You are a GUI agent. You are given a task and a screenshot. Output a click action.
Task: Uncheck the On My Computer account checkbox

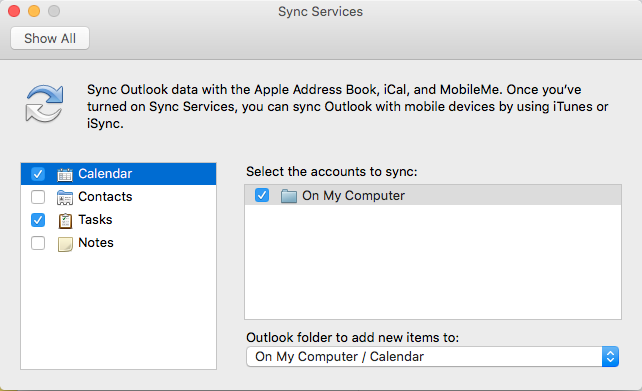click(262, 195)
